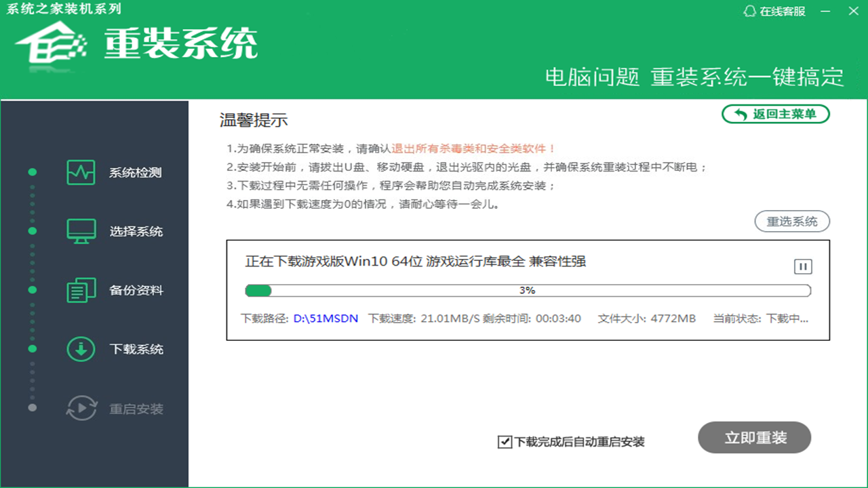Click the 备份资料 step dot indicator
The width and height of the screenshot is (868, 488).
pos(32,289)
